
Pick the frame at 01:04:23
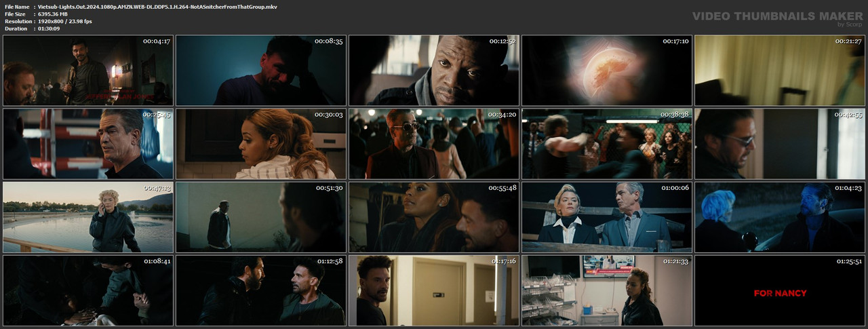click(780, 217)
